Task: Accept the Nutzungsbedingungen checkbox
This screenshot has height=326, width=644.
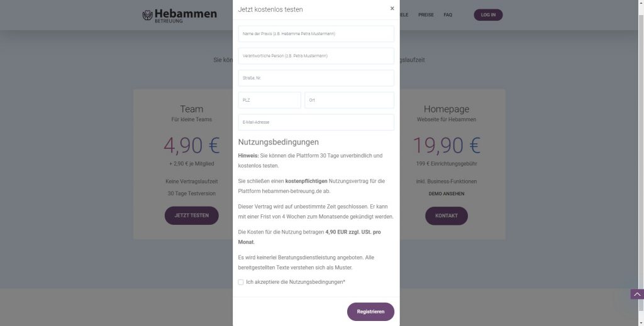Action: click(x=241, y=282)
